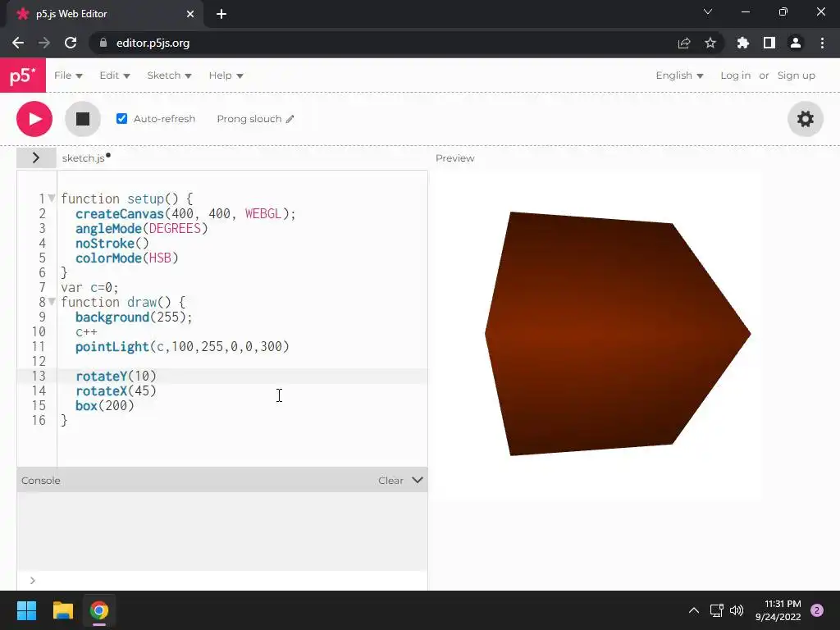Open a new browser tab
The height and width of the screenshot is (630, 840).
(x=221, y=14)
